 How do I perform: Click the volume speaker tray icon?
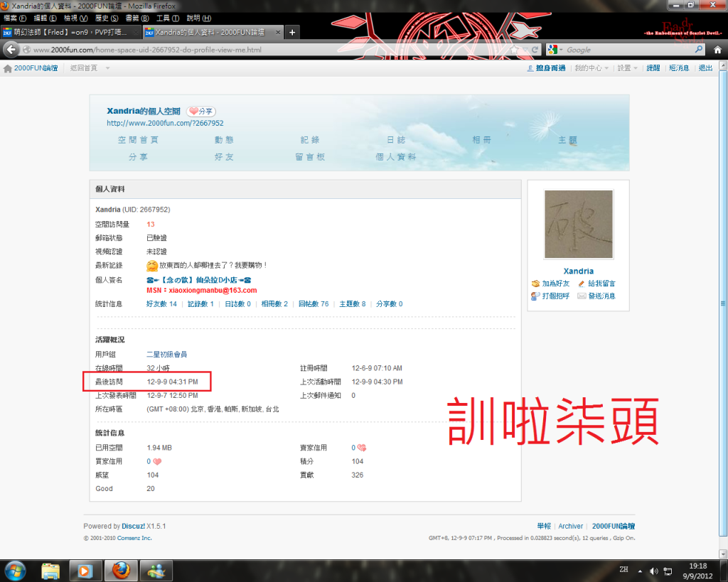[x=653, y=571]
